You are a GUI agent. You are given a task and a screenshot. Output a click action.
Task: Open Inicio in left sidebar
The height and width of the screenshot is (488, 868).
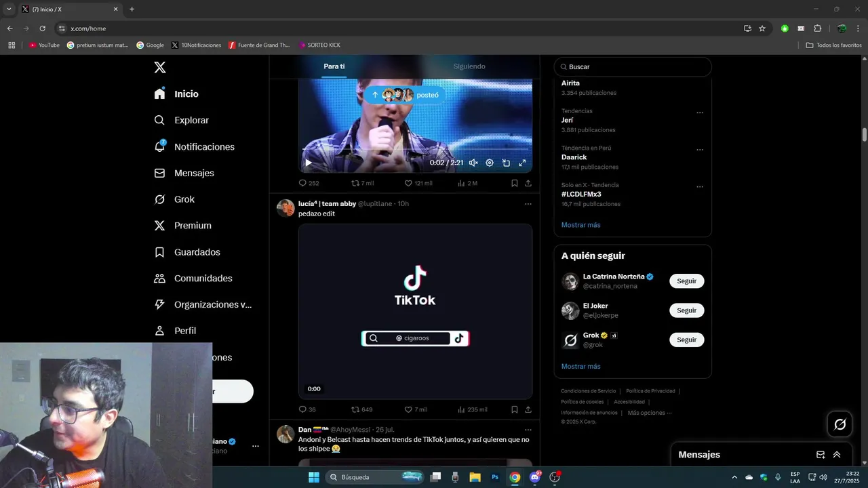176,94
